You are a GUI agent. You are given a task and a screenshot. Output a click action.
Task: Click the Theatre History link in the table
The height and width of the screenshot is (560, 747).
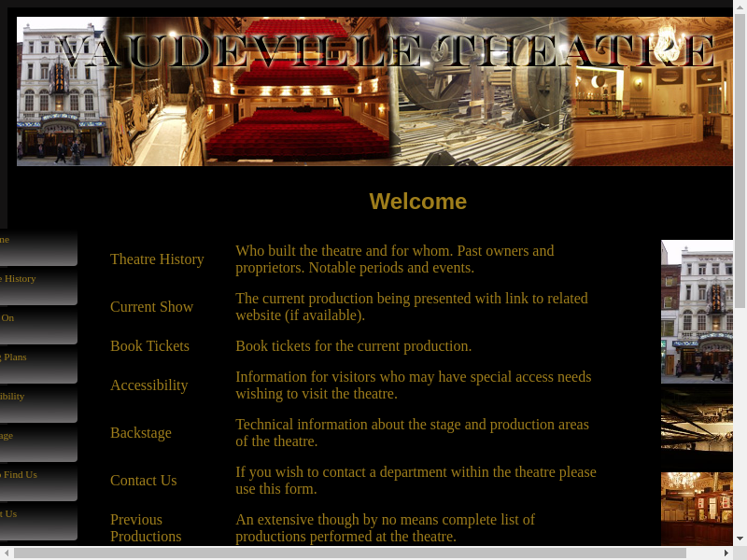[x=157, y=259]
